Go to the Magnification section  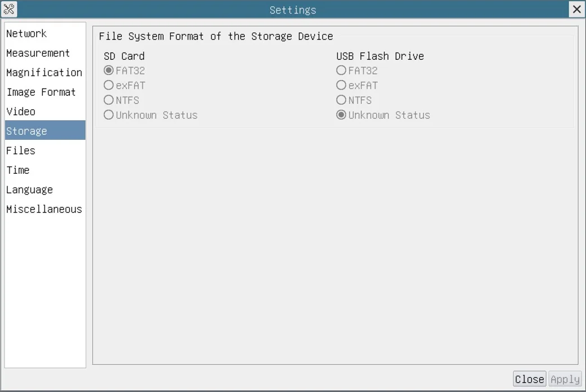point(44,73)
